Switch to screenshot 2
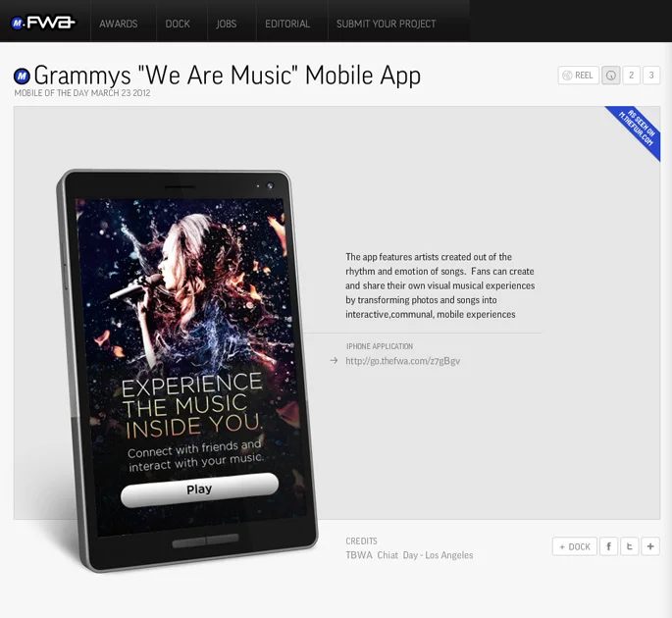The image size is (672, 618). coord(631,76)
